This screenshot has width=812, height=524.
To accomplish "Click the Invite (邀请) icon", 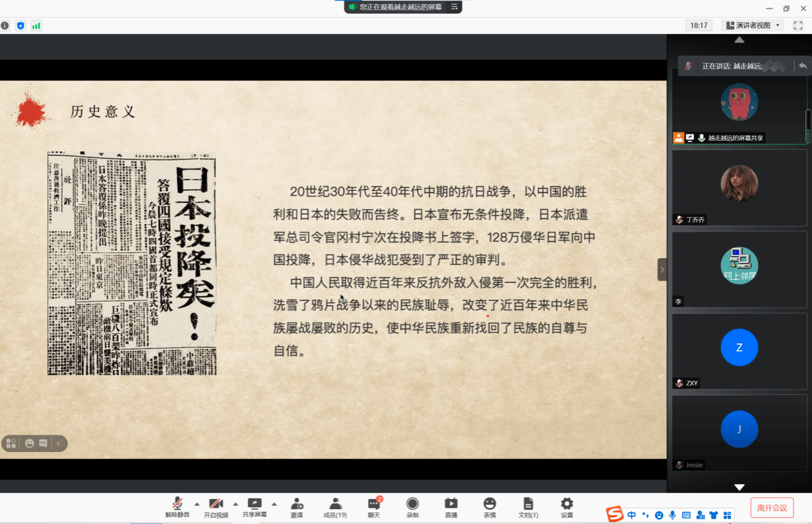I will click(x=297, y=507).
